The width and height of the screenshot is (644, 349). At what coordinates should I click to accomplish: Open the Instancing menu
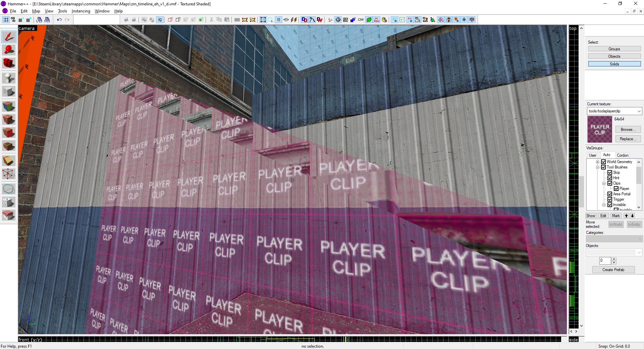pos(81,11)
